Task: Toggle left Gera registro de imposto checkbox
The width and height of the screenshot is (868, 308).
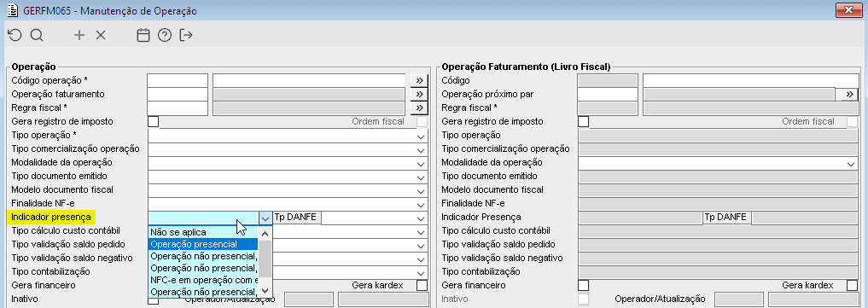Action: pyautogui.click(x=154, y=121)
